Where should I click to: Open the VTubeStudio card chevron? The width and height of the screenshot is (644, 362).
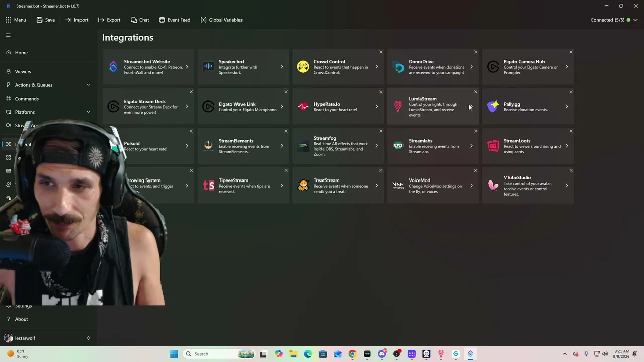(567, 186)
